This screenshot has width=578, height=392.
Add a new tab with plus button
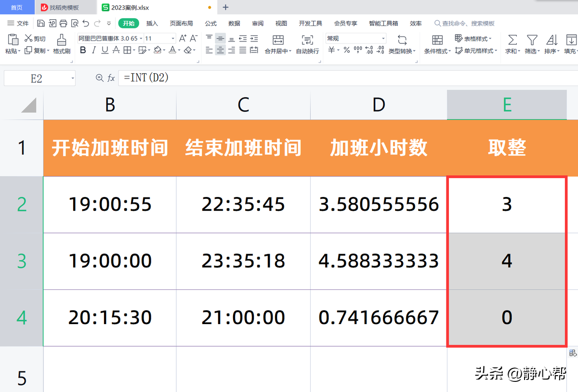(225, 7)
